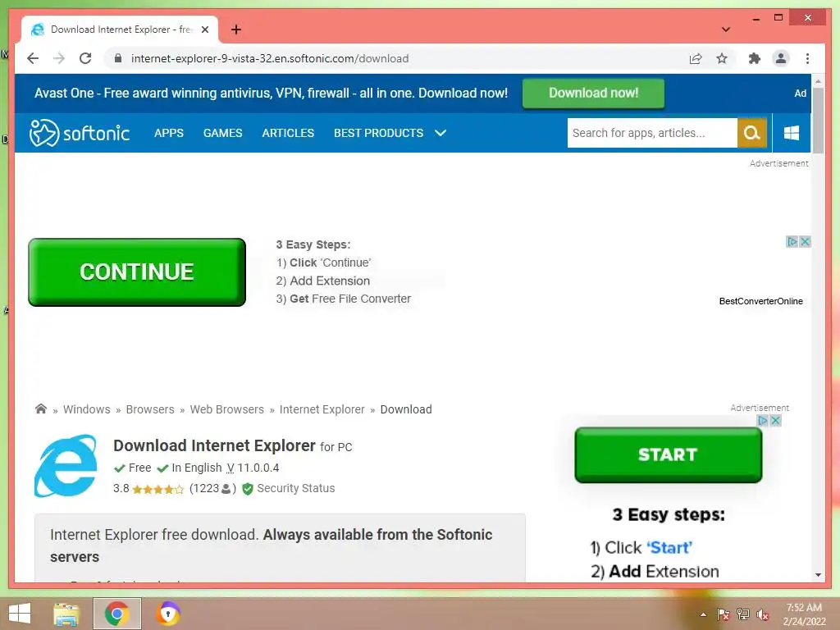Click the muted volume tray icon
This screenshot has height=630, width=840.
coord(763,614)
